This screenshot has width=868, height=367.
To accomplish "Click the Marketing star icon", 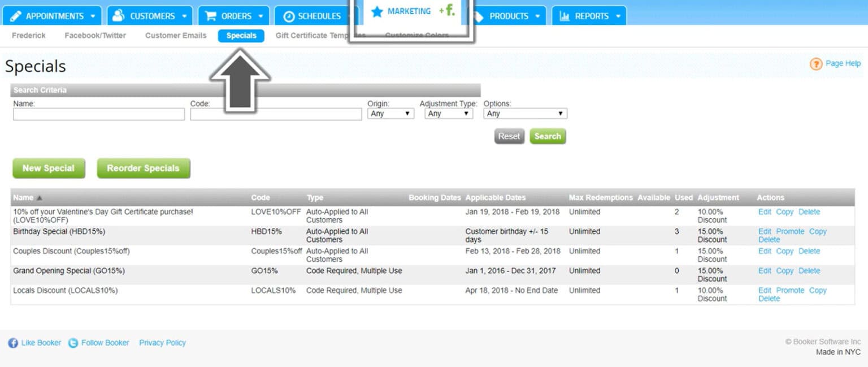I will (x=377, y=11).
